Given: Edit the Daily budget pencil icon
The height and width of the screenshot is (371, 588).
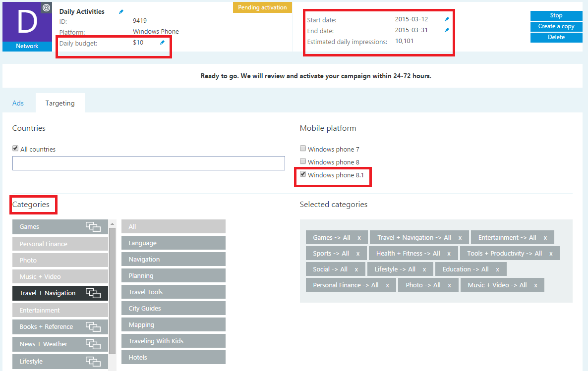Looking at the screenshot, I should (x=163, y=42).
